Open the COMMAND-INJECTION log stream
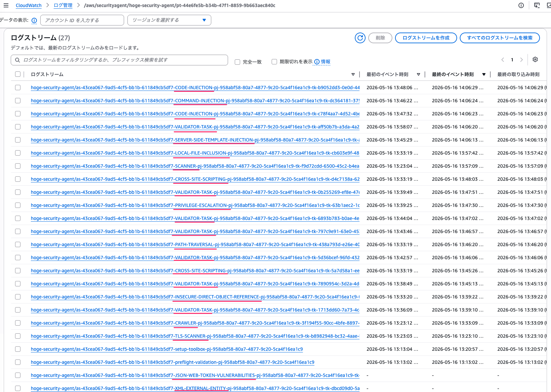This screenshot has width=551, height=392. coord(195,101)
